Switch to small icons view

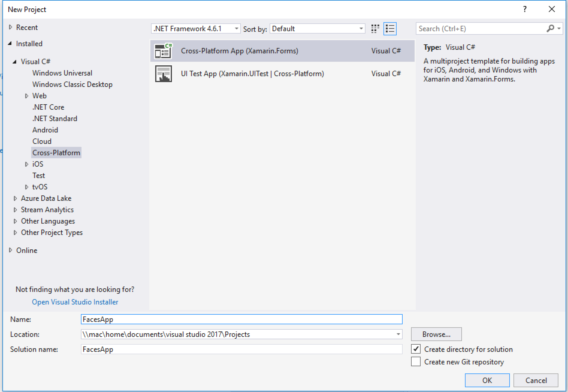click(x=375, y=29)
